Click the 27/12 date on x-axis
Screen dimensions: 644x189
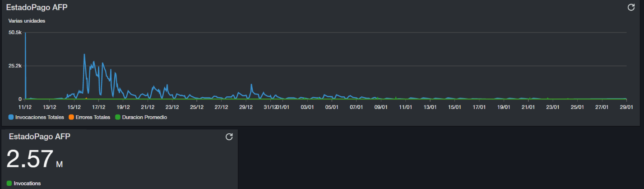click(x=221, y=107)
